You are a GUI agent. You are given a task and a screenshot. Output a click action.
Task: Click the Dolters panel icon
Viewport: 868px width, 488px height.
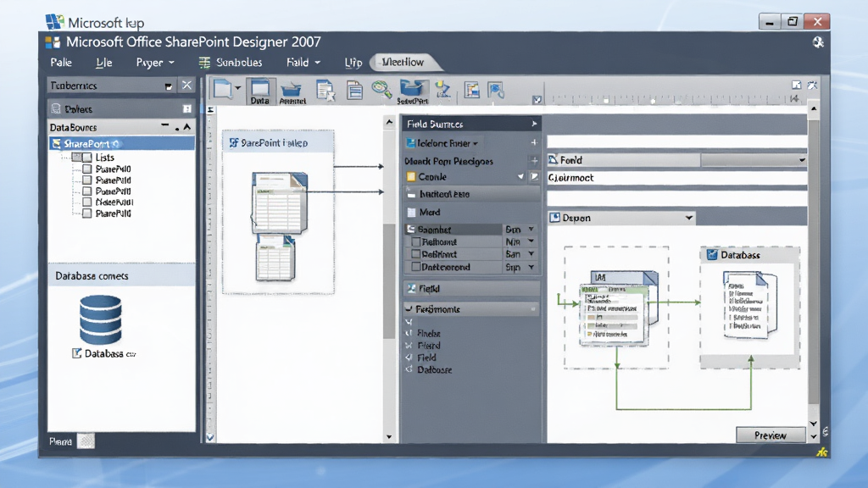point(56,109)
